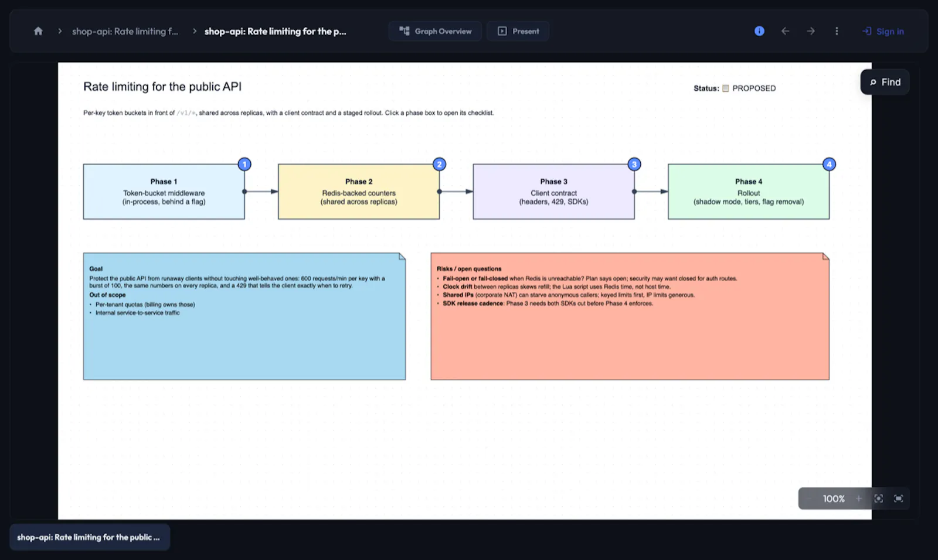The height and width of the screenshot is (560, 938).
Task: Open parent breadcrumb 'shop-api: Rate limiting f...'
Action: [x=125, y=31]
